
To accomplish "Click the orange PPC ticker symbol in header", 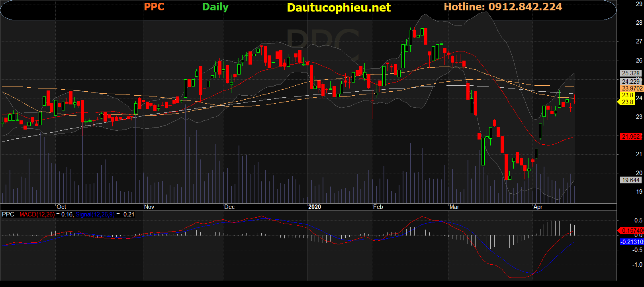I will point(154,7).
